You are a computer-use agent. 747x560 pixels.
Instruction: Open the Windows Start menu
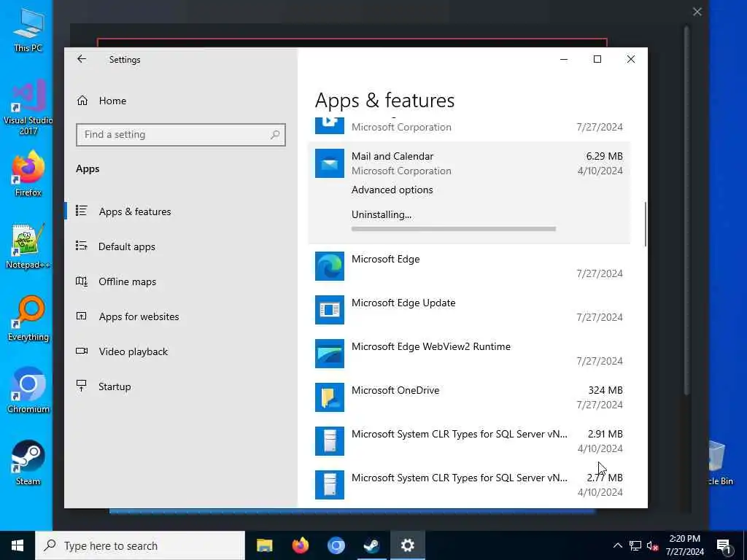18,545
